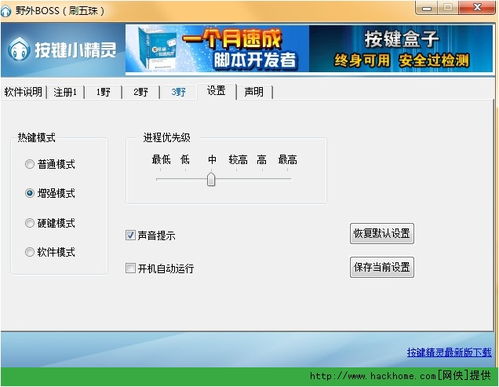The width and height of the screenshot is (499, 387).
Task: Toggle the 声音提示 checkbox
Action: click(130, 235)
